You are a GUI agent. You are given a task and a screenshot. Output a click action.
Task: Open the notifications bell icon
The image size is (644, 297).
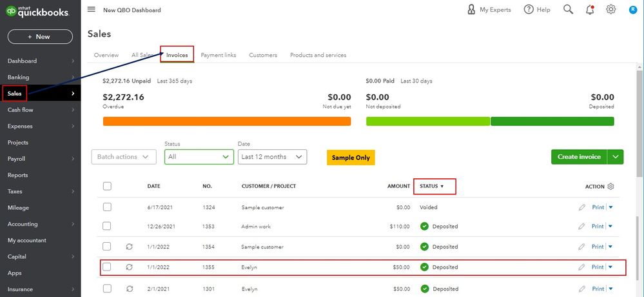click(x=589, y=10)
